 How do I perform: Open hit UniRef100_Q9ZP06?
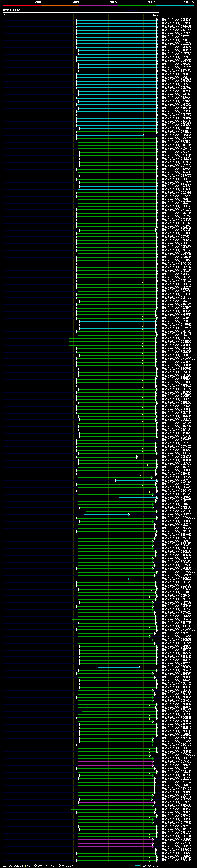tap(176, 23)
